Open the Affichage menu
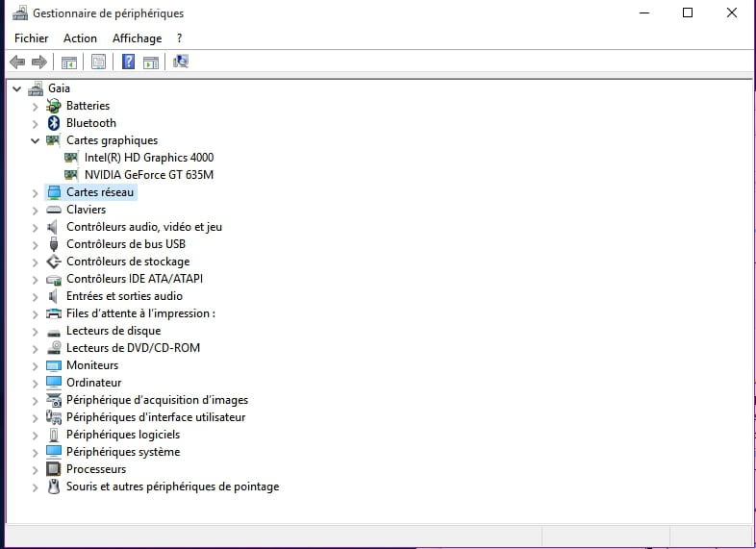 click(137, 38)
